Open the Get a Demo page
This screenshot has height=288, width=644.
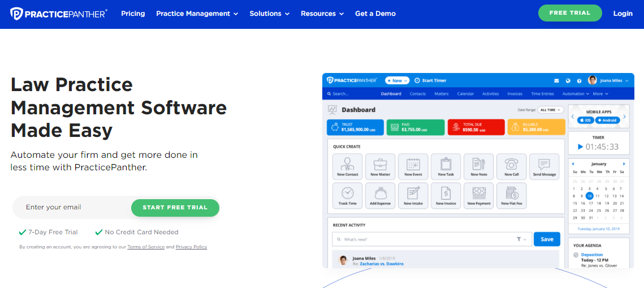point(375,14)
